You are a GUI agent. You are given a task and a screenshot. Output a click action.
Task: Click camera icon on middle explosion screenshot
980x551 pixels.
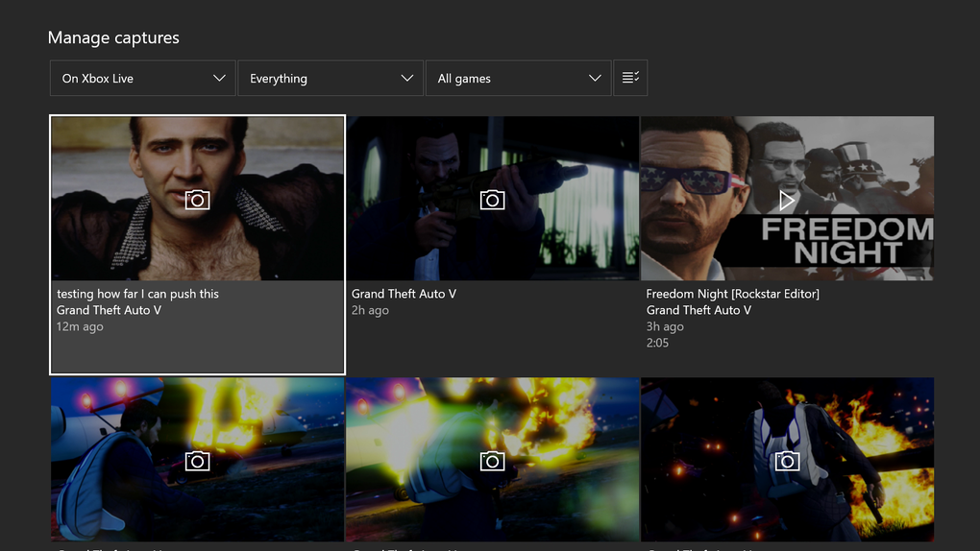[493, 461]
